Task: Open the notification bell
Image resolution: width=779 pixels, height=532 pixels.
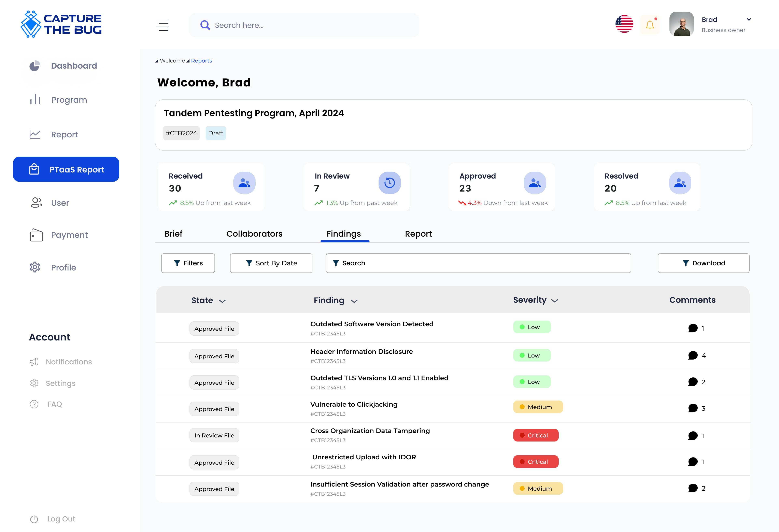Action: (650, 25)
